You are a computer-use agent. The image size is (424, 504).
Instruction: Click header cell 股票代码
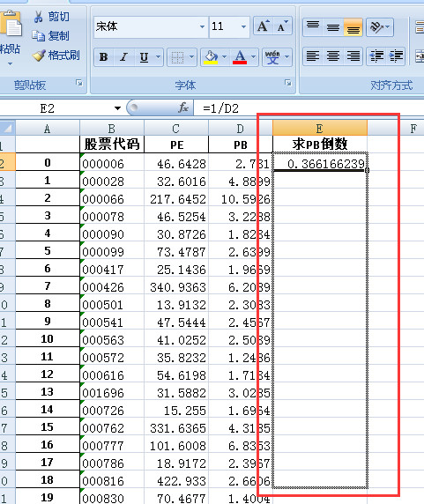112,145
